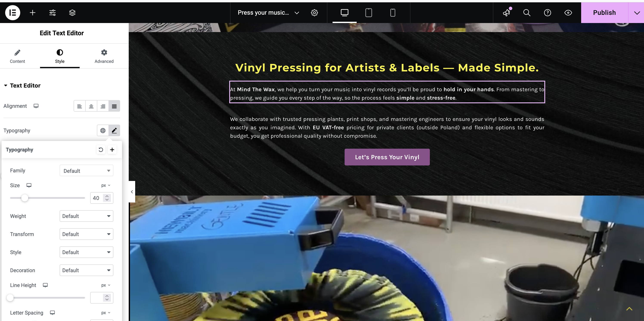Click the Publish button
This screenshot has height=321, width=644.
click(x=604, y=12)
